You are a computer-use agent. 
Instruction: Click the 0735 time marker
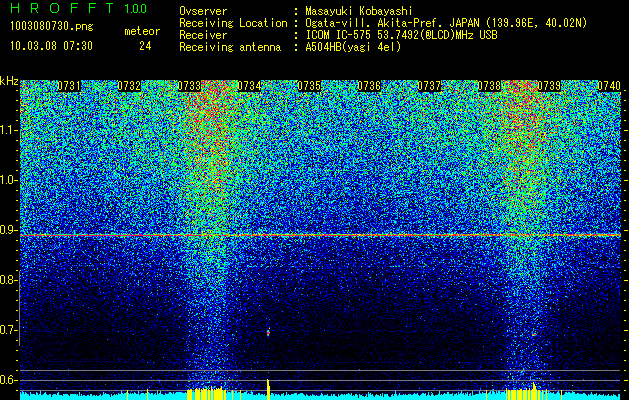click(x=309, y=86)
